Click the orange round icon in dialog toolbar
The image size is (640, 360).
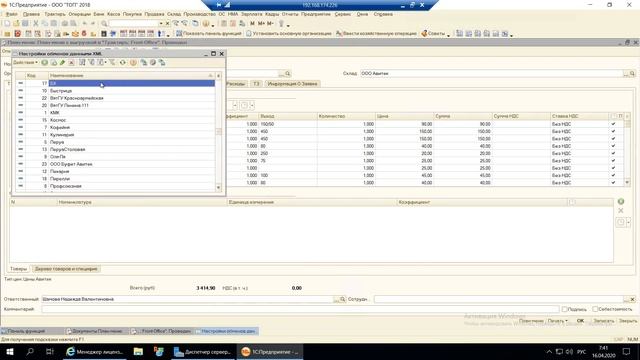[133, 62]
